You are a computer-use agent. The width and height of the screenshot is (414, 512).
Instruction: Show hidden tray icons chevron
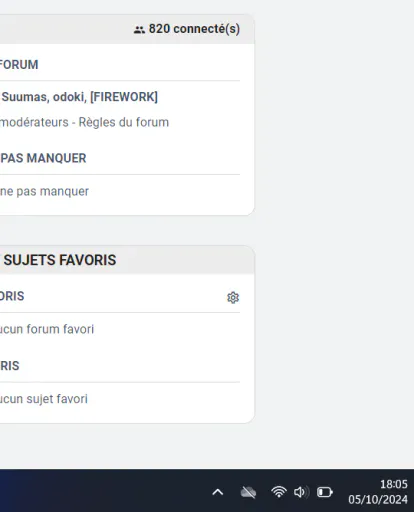pyautogui.click(x=218, y=492)
